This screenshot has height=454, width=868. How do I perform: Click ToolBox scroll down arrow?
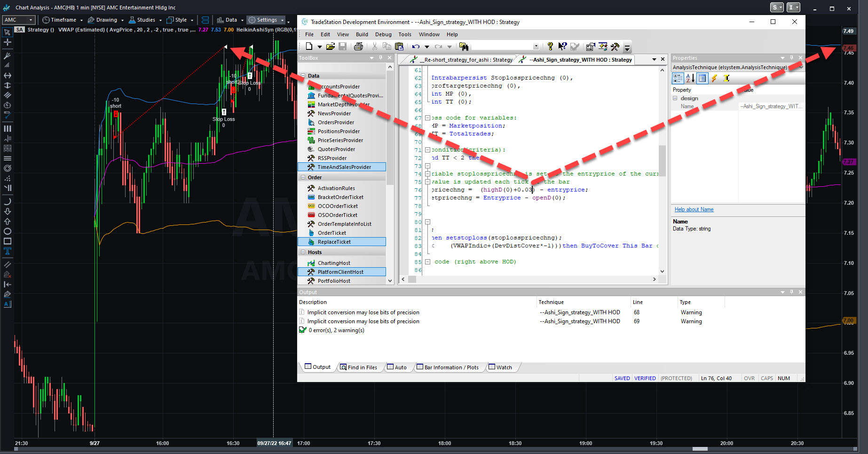point(390,281)
